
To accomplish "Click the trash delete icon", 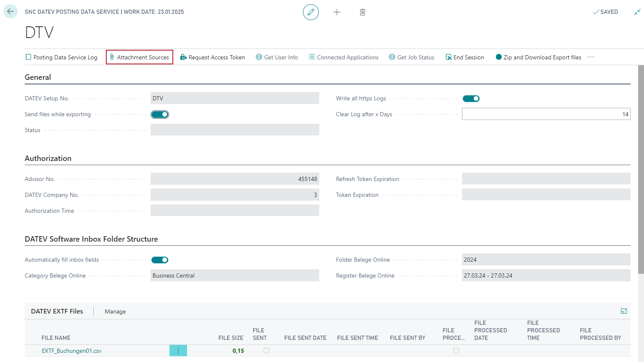I will pos(362,12).
